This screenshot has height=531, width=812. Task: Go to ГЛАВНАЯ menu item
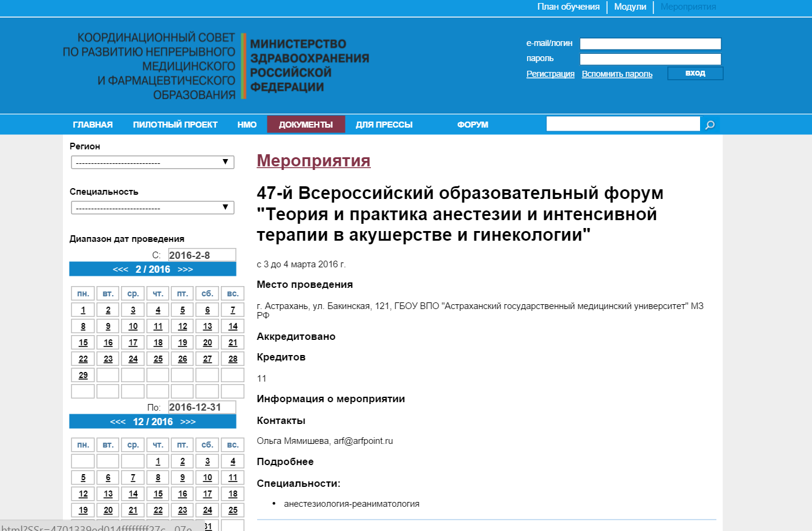[x=93, y=125]
